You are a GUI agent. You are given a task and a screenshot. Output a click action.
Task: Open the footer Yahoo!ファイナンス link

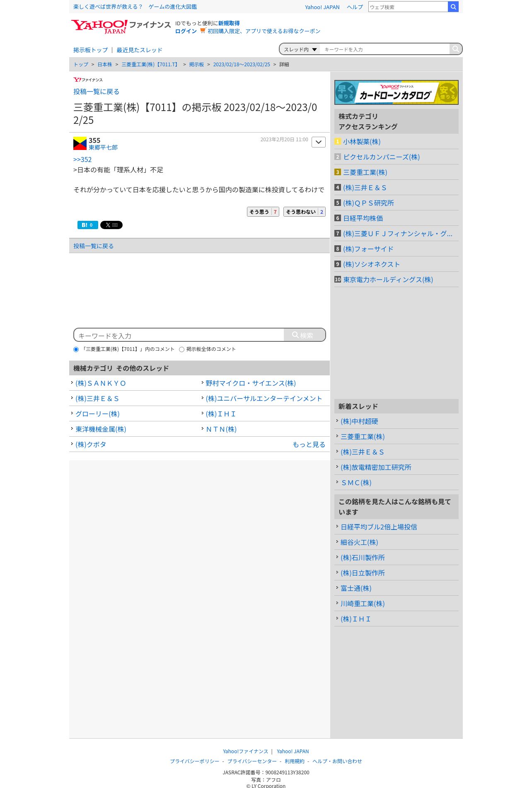coord(245,752)
